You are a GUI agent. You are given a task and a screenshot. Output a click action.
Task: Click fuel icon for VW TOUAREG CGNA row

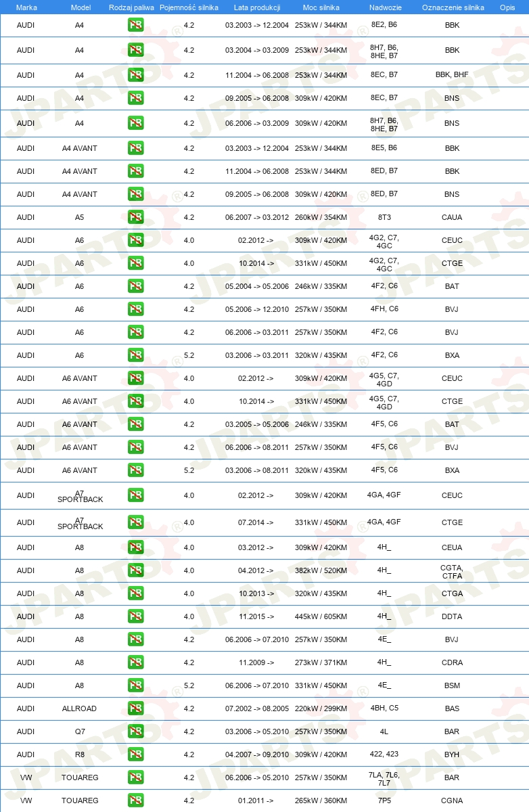(136, 800)
